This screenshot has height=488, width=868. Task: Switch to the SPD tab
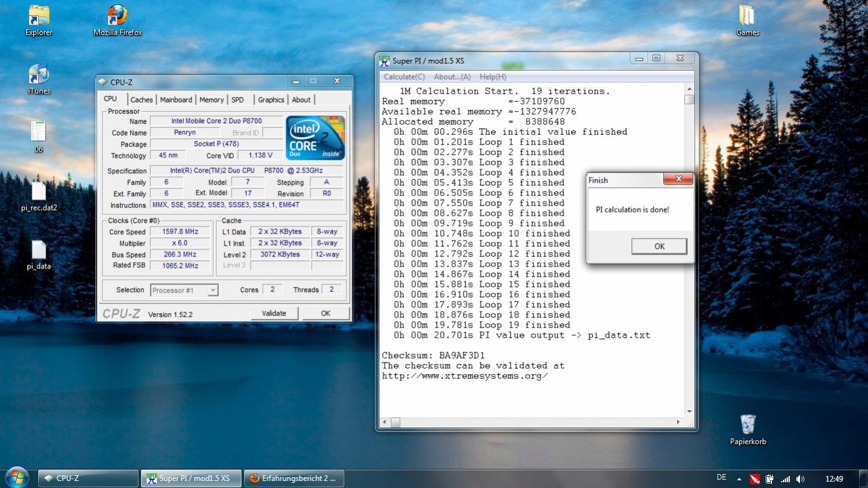(x=237, y=100)
